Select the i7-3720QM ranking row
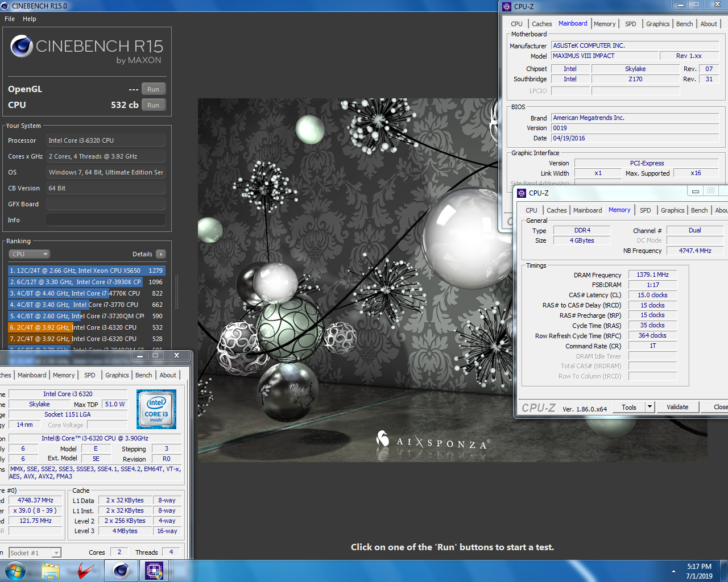728x582 pixels. click(x=86, y=316)
